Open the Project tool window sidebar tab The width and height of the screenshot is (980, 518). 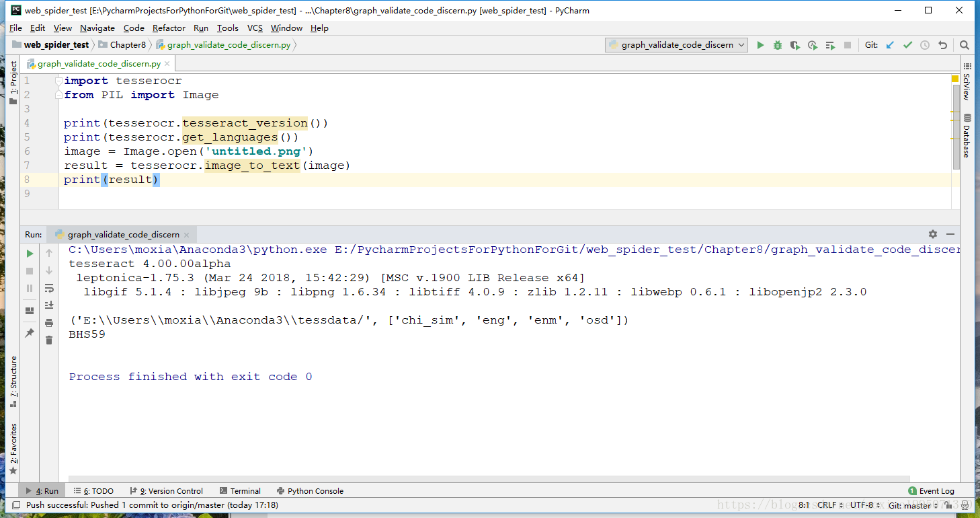[13, 83]
